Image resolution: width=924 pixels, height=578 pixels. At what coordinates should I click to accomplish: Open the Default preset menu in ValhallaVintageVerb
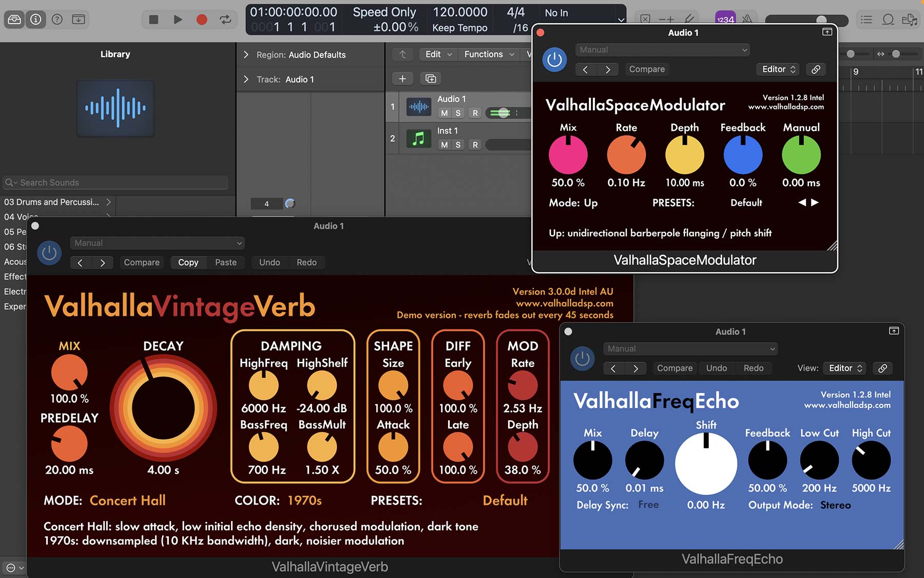pos(505,500)
